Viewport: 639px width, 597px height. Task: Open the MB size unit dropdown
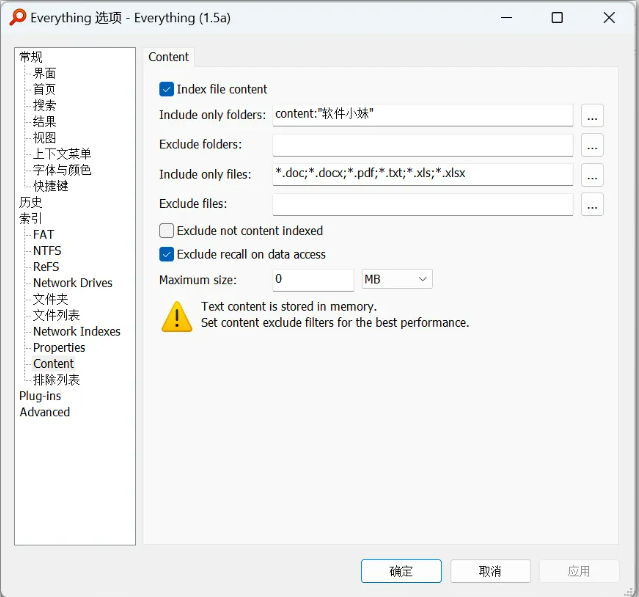396,279
